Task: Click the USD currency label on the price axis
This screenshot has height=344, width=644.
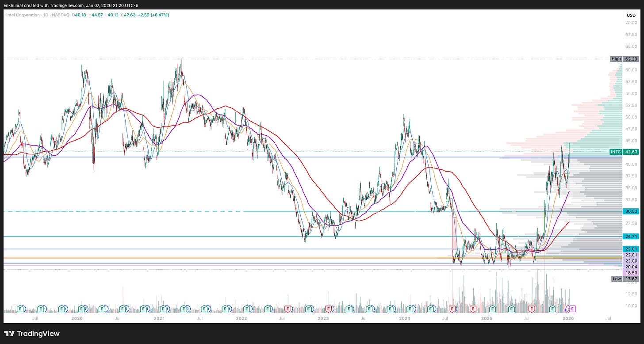Action: [631, 15]
